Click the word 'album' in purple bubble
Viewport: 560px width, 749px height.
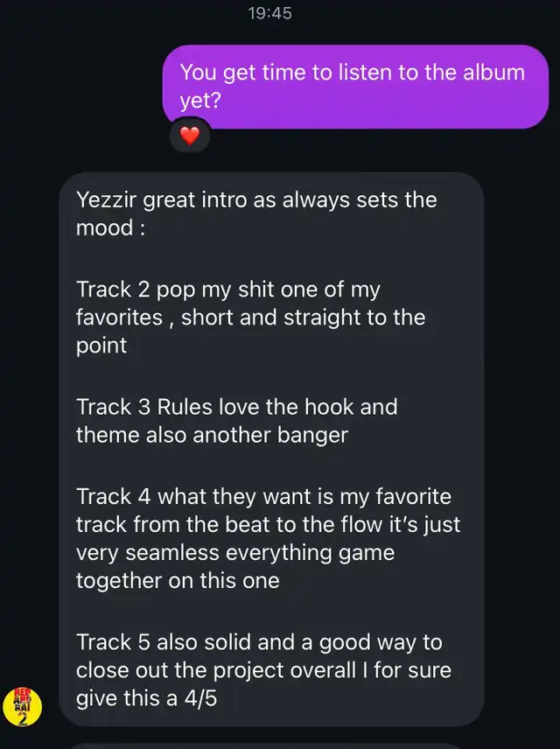pos(493,72)
